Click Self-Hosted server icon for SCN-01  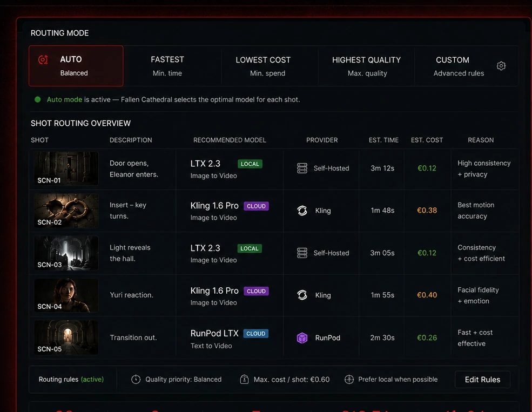302,168
